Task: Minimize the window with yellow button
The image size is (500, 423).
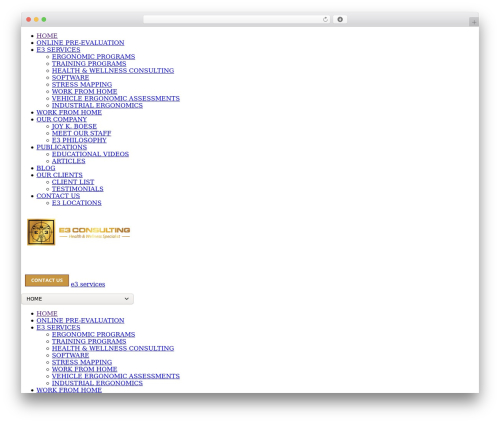Action: click(36, 19)
